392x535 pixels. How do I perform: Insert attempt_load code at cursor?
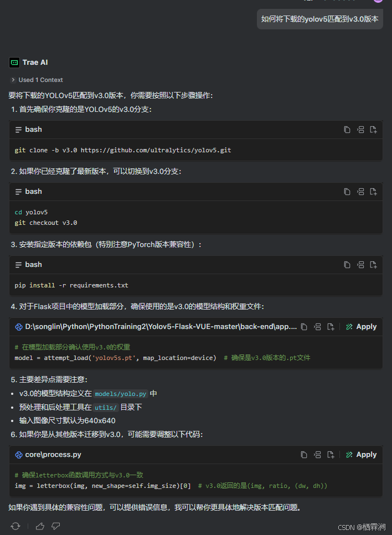[x=317, y=327]
